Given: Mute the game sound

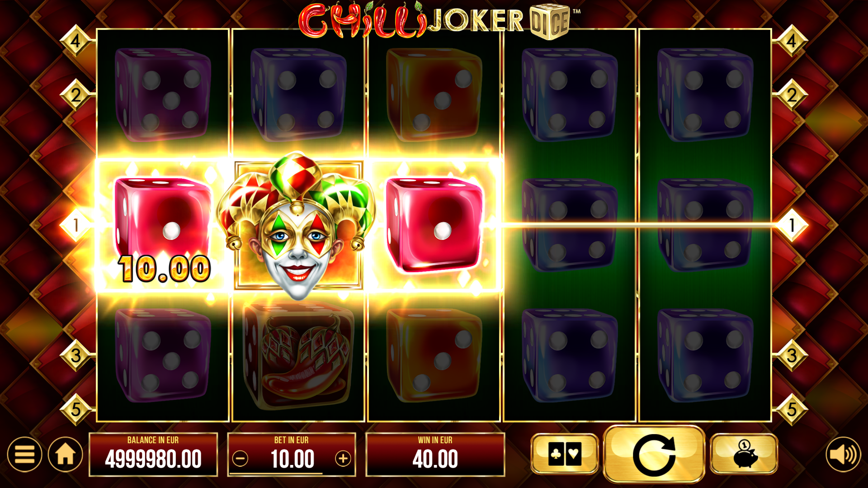Looking at the screenshot, I should pos(843,455).
